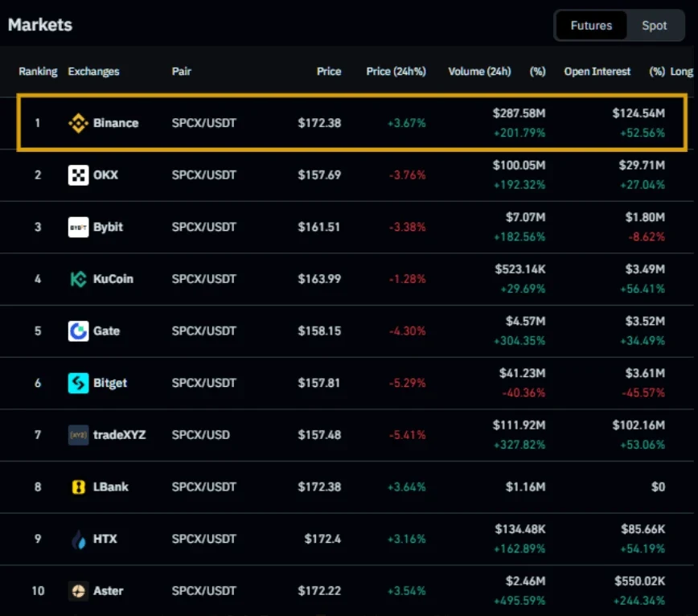Open the Bybit exchange name link
The height and width of the screenshot is (616, 698).
coord(108,227)
